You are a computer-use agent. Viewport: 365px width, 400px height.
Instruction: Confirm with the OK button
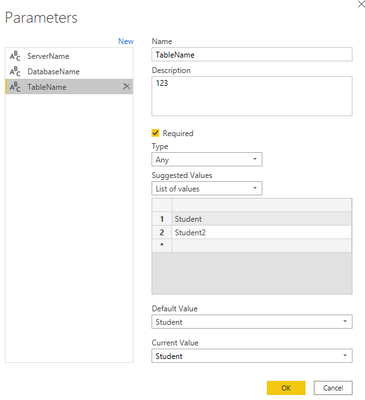[286, 388]
